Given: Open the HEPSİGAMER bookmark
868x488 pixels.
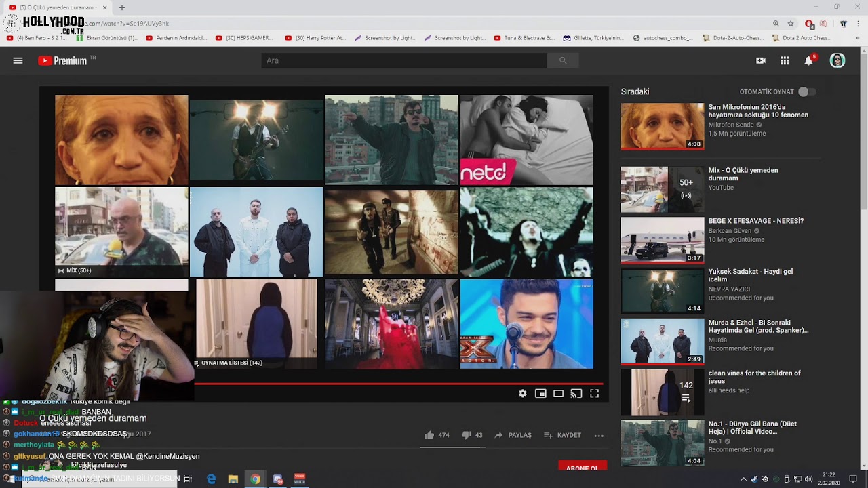Looking at the screenshot, I should tap(244, 38).
